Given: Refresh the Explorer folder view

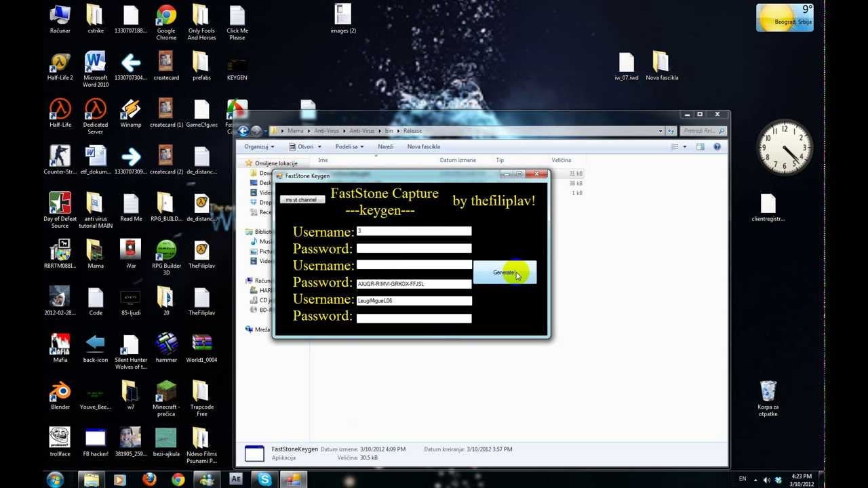Looking at the screenshot, I should coord(671,131).
